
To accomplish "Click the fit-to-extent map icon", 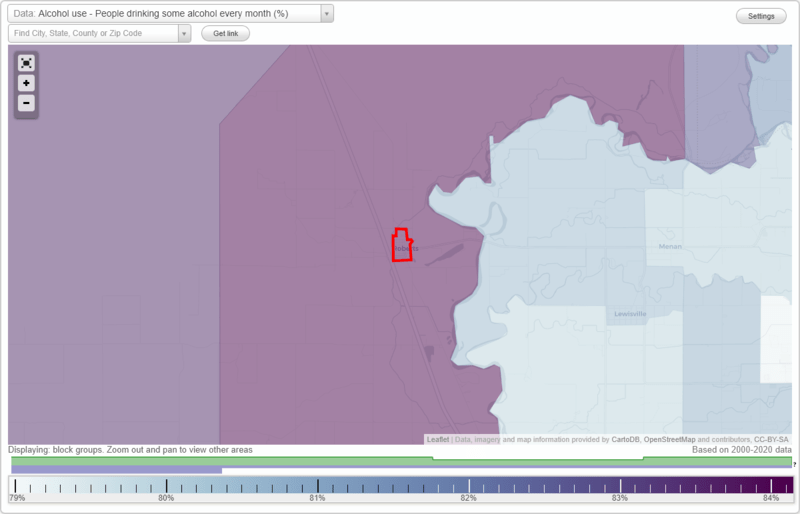I will pyautogui.click(x=26, y=63).
